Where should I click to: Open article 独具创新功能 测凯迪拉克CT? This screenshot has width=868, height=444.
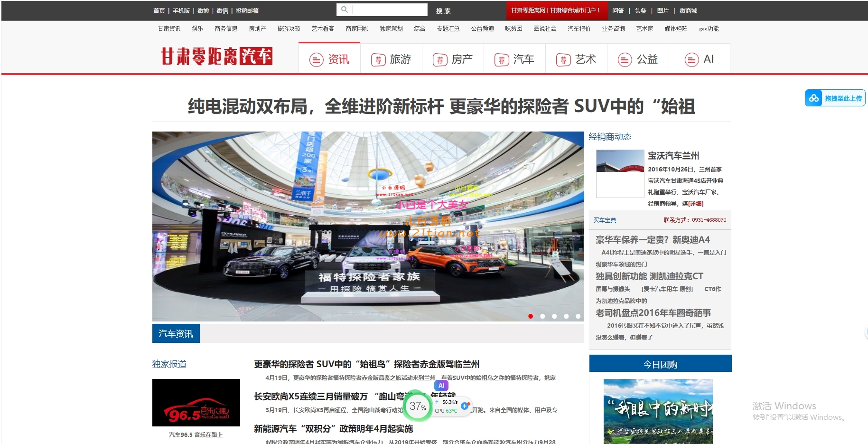(649, 276)
